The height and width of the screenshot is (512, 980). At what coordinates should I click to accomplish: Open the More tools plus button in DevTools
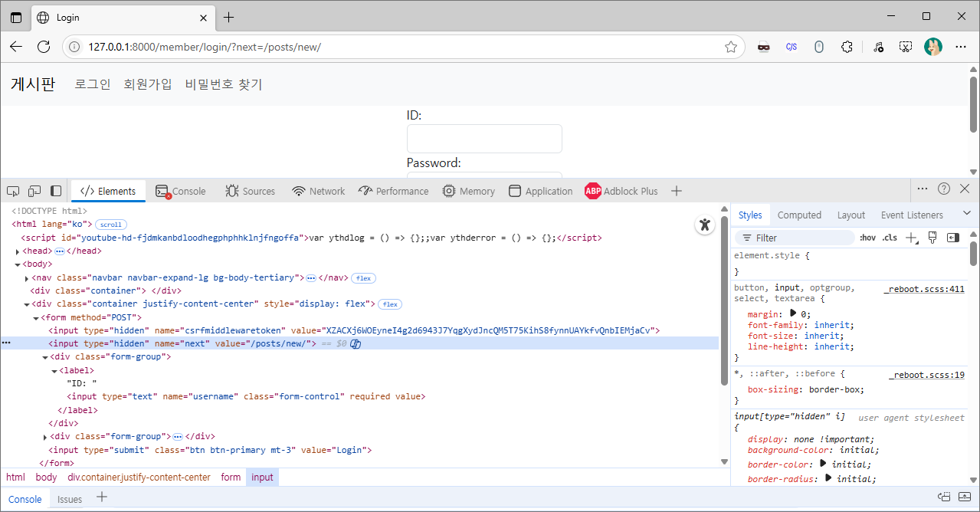(676, 191)
